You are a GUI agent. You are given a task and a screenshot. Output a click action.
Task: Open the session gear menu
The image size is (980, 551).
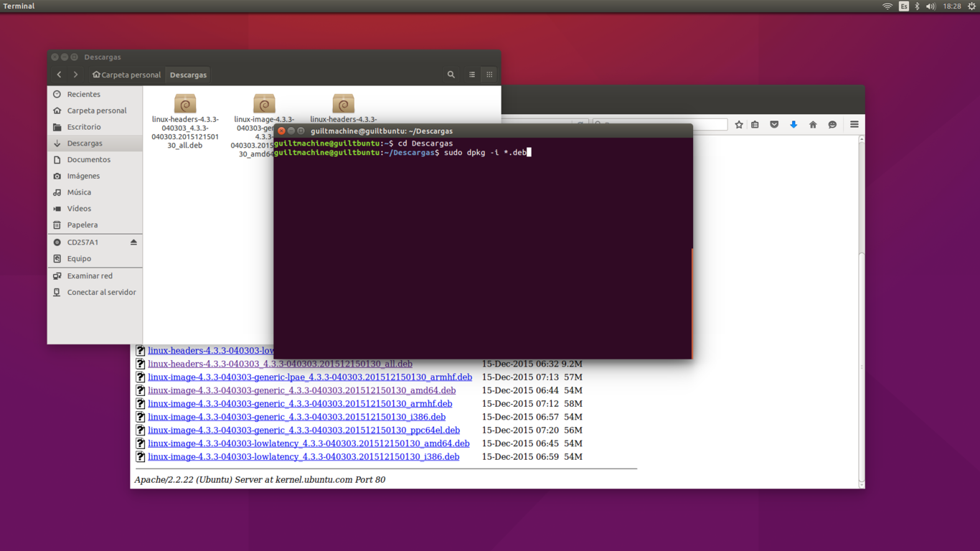pyautogui.click(x=972, y=6)
